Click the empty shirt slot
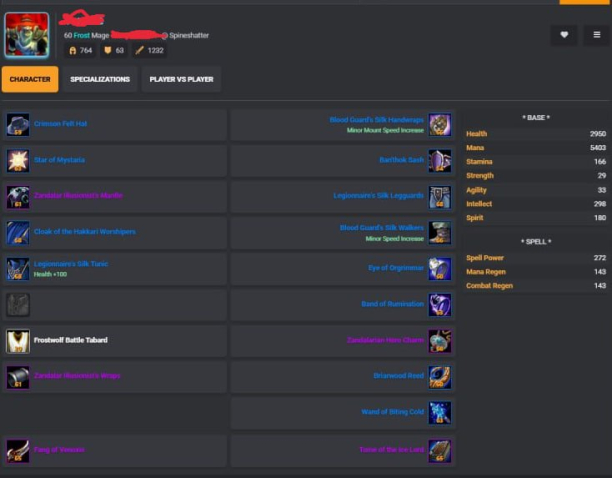This screenshot has width=612, height=478. 18,305
